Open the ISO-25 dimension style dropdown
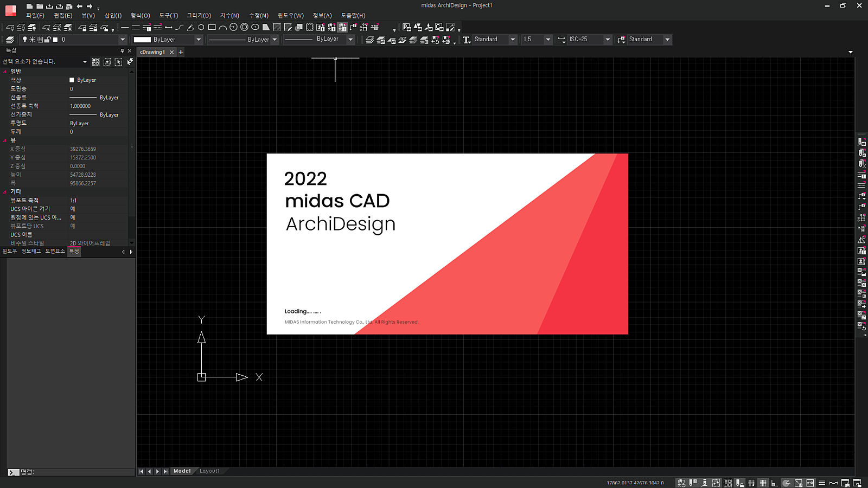 click(608, 40)
